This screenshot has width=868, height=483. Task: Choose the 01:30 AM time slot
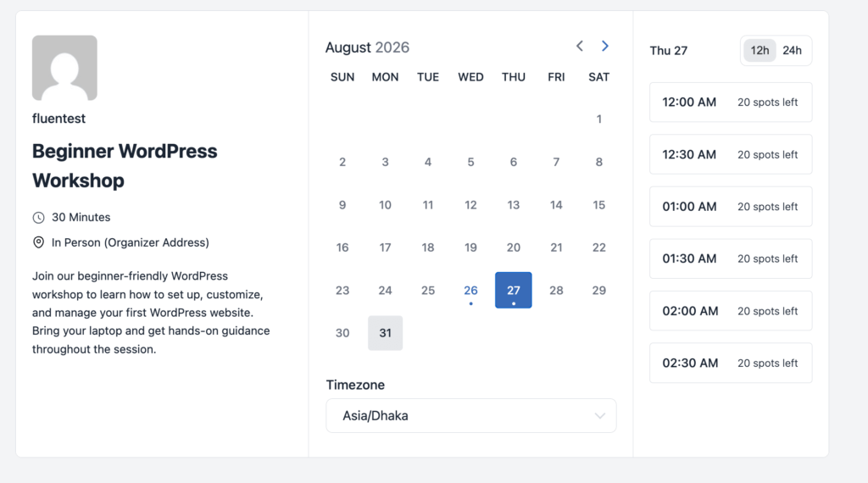(x=731, y=258)
